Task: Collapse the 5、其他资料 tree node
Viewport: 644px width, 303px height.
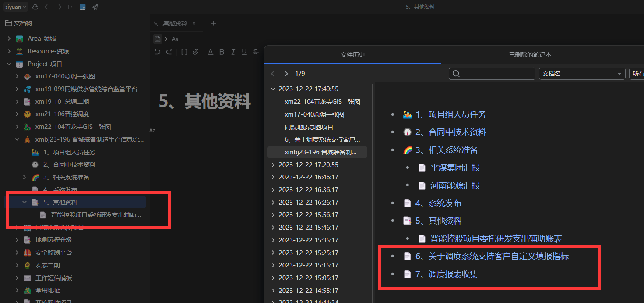Action: 25,202
